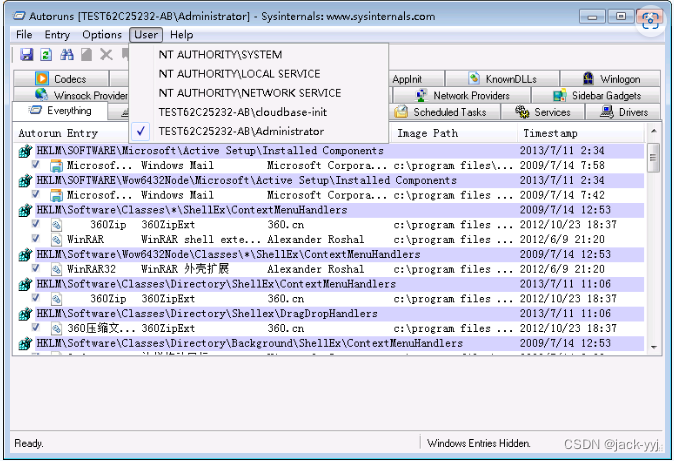Screen dimensions: 674x461
Task: Select TEST62C25232-AB\cloudbase-init user
Action: click(x=259, y=112)
